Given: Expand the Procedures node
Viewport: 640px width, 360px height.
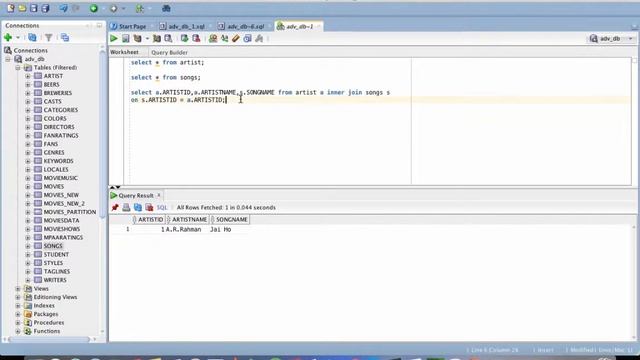Looking at the screenshot, I should tap(18, 322).
